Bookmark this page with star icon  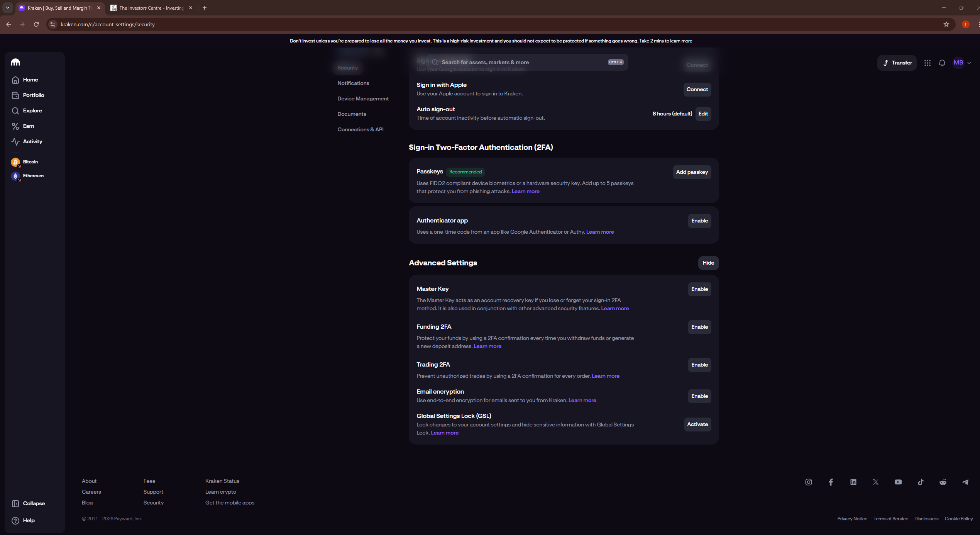pos(946,24)
